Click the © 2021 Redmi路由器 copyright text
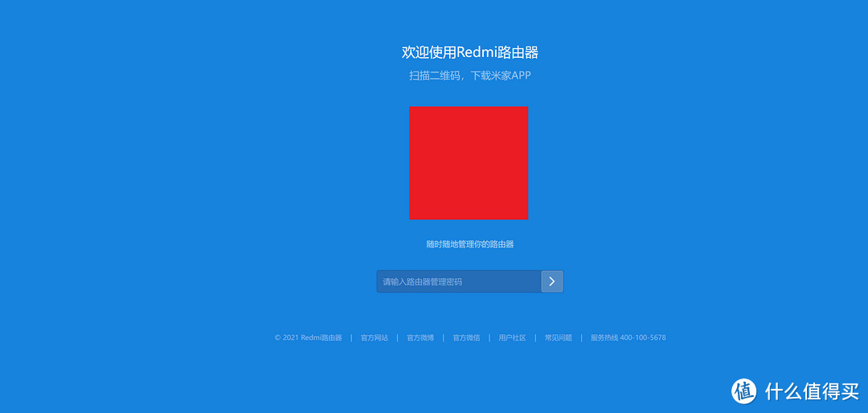 309,337
